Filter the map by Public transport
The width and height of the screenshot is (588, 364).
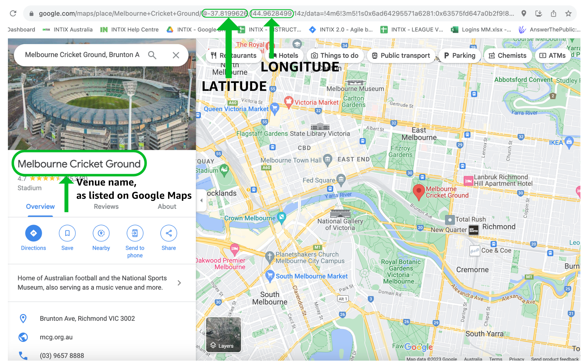click(401, 56)
